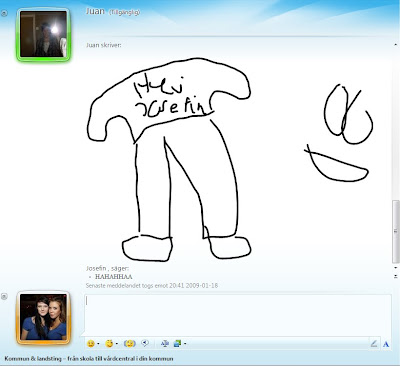
Task: Switch to handwriting pen mode
Action: [x=374, y=343]
